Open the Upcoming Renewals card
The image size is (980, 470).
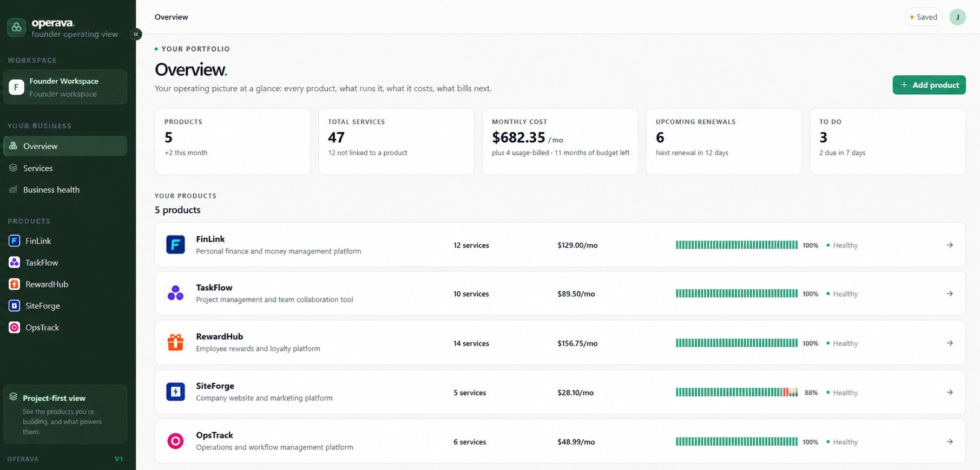coord(724,141)
